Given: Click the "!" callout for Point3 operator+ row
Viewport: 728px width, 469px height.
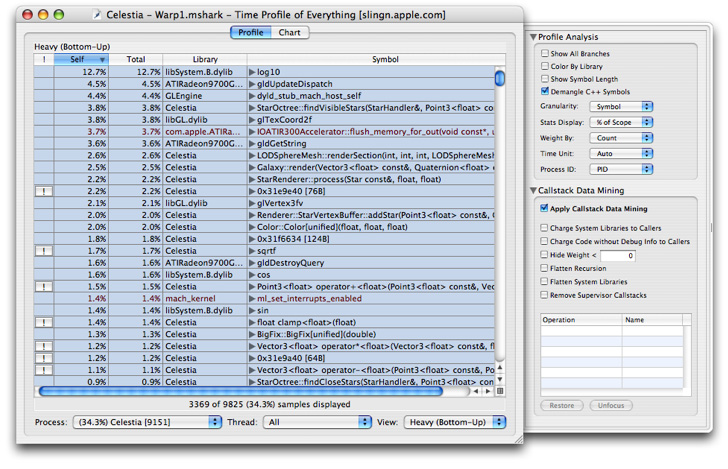Looking at the screenshot, I should tap(46, 287).
